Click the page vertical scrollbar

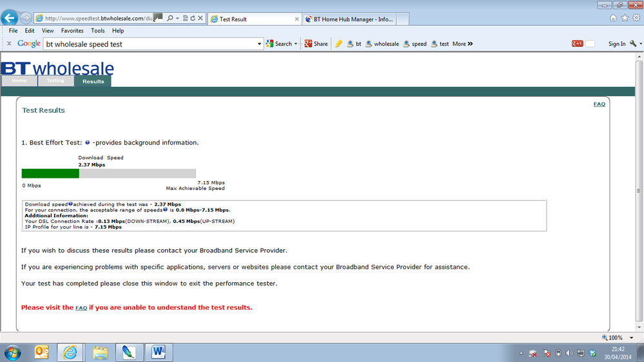639,191
